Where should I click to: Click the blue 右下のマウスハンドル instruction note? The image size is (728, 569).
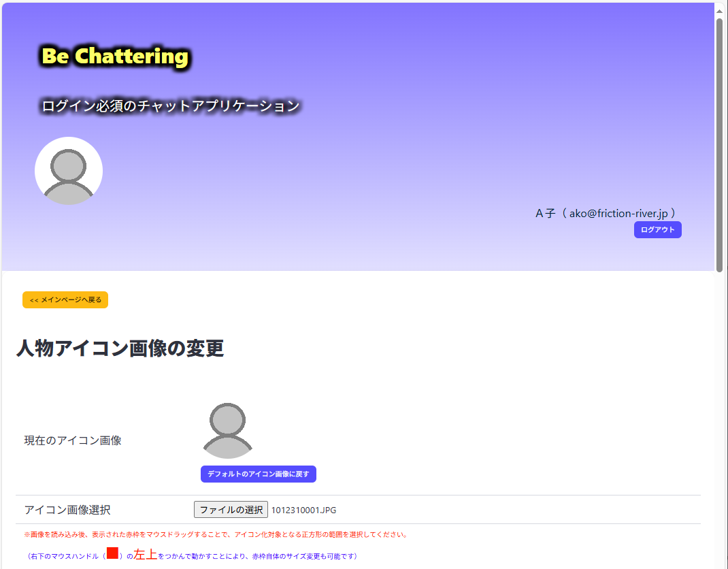[191, 555]
